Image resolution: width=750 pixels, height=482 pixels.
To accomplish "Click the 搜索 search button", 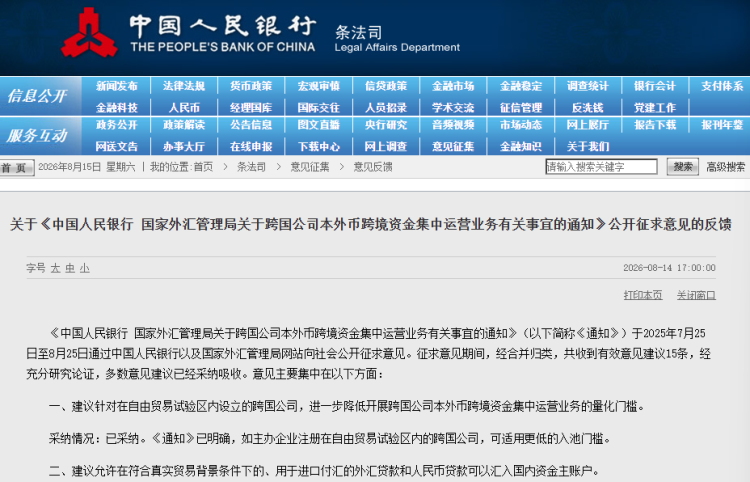I will pos(683,166).
